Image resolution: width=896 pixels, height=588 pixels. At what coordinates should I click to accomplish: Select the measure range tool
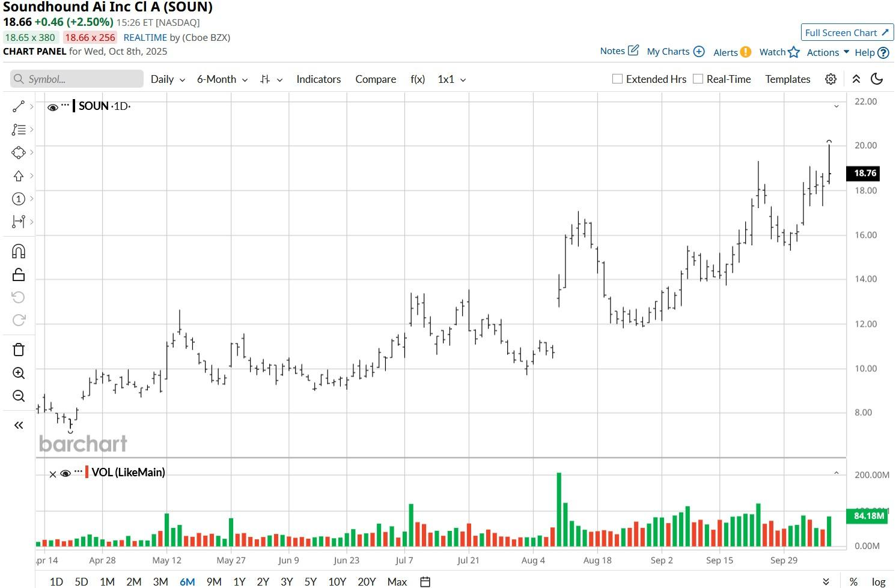(x=19, y=222)
